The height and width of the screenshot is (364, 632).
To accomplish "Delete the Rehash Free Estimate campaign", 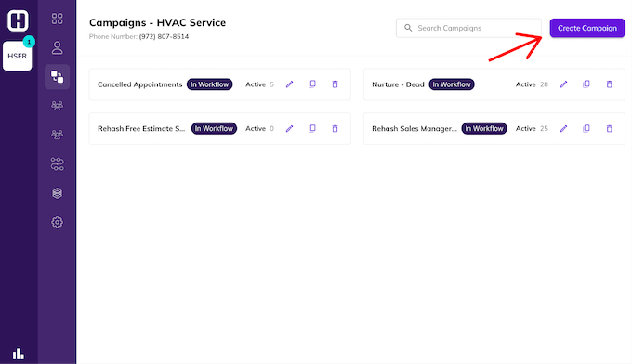I will coord(335,128).
